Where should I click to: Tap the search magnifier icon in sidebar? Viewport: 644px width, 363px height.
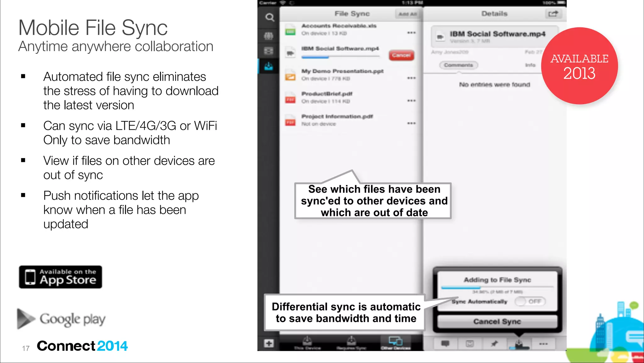coord(269,17)
